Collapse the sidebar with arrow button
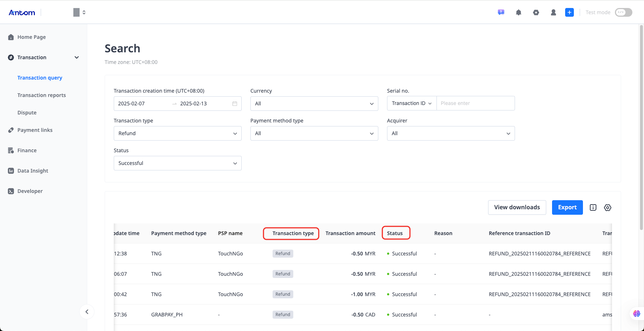The width and height of the screenshot is (644, 331). [x=87, y=312]
